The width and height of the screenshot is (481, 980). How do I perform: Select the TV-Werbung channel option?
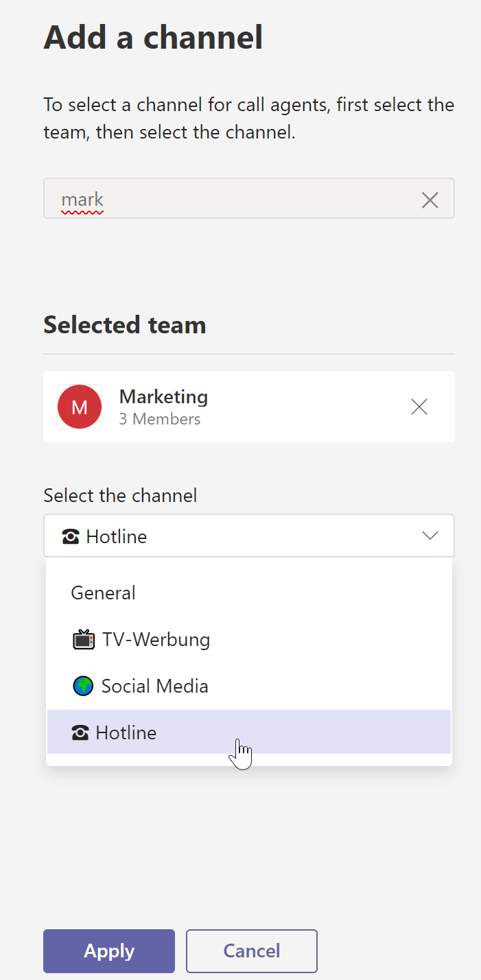tap(156, 640)
